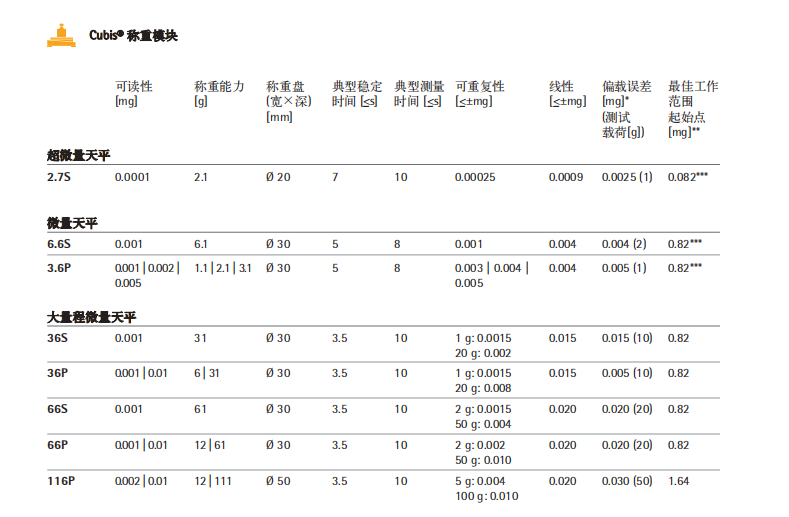Viewport: 789px width, 517px height.
Task: Click eccentric load value '0.0025 (1)'
Action: [x=627, y=177]
